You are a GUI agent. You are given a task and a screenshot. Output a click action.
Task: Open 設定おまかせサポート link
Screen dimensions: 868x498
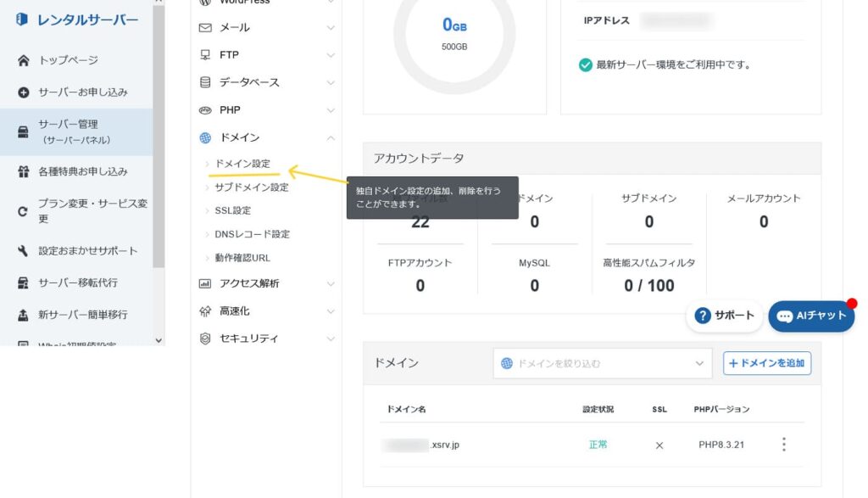click(87, 251)
